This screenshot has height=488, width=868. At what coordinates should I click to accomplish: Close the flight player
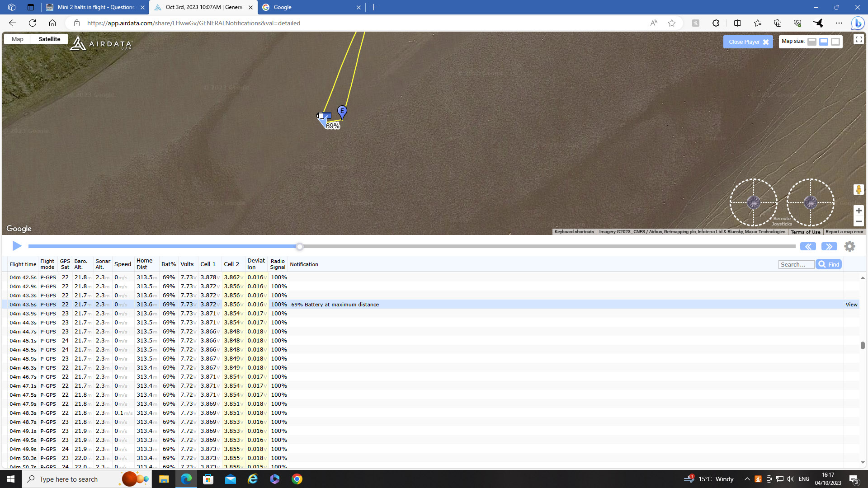coord(748,42)
